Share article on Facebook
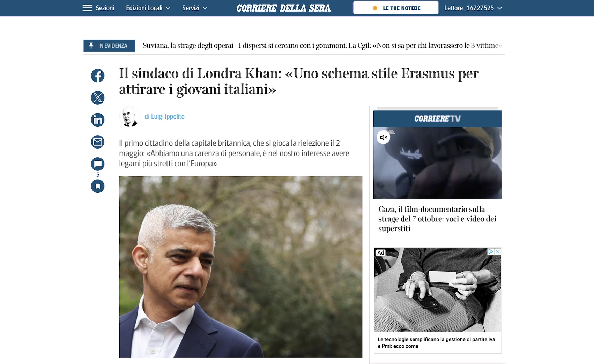 click(x=98, y=76)
